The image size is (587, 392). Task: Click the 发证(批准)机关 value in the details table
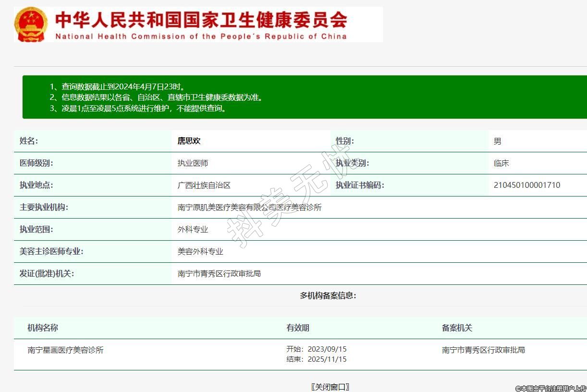coord(219,274)
